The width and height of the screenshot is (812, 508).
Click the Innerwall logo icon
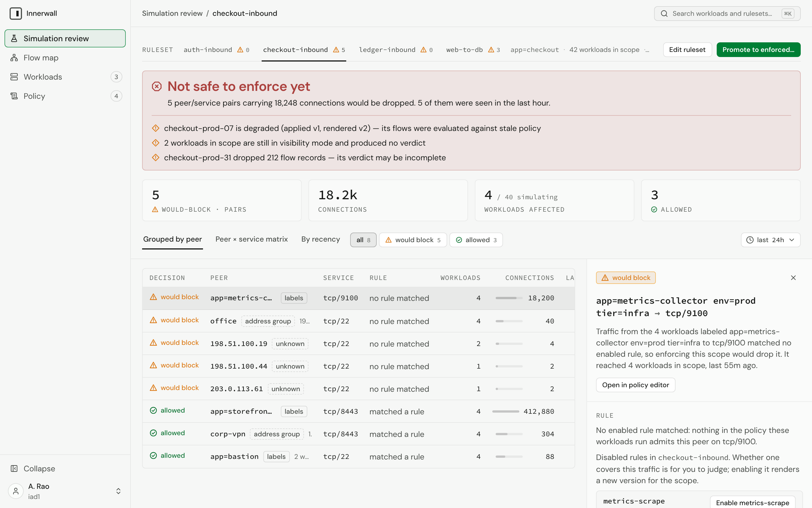coord(16,14)
